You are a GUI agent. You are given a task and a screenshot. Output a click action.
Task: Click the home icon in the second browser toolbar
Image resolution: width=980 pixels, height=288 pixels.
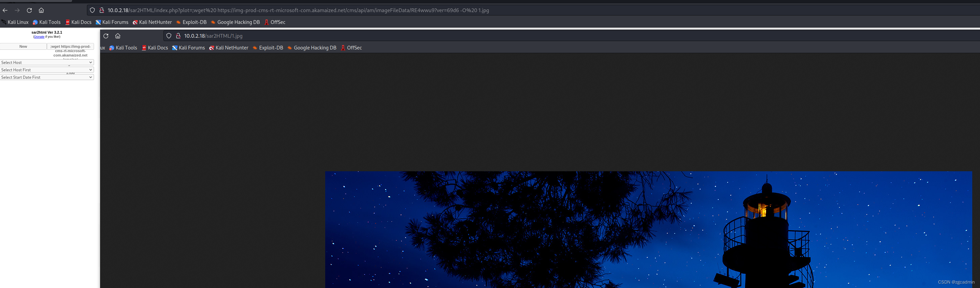click(x=118, y=36)
